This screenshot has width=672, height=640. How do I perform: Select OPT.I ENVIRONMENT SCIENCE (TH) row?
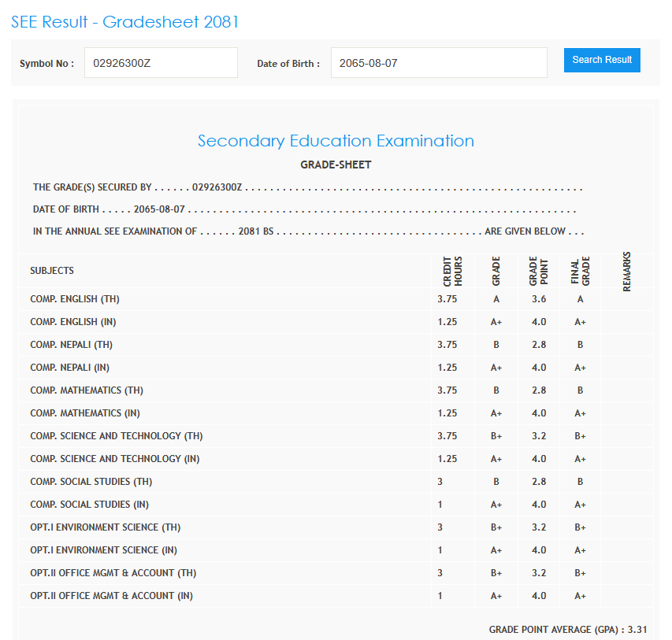point(106,527)
